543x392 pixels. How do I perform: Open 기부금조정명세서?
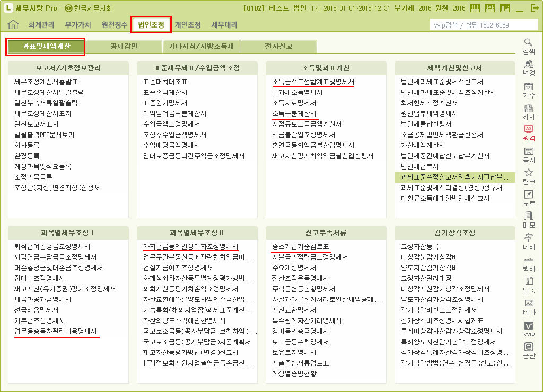pos(39,320)
